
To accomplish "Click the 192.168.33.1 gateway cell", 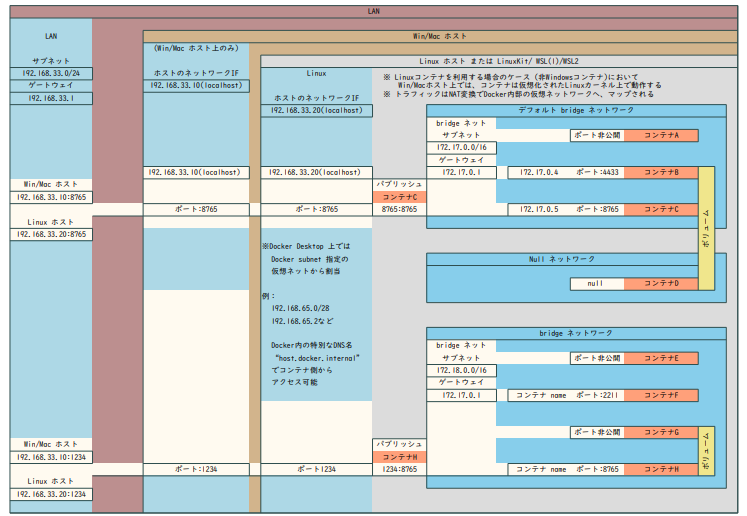I will point(51,98).
